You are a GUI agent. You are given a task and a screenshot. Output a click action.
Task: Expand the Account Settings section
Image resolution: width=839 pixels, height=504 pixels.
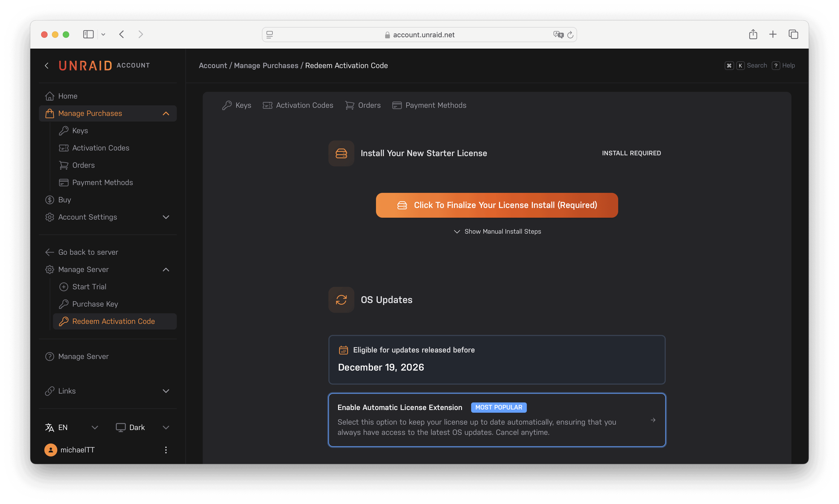166,217
